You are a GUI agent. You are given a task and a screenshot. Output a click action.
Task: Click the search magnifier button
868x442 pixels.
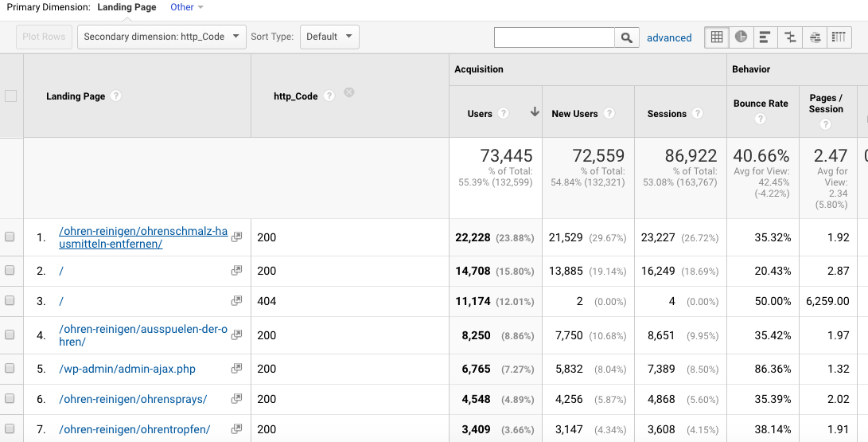point(627,37)
